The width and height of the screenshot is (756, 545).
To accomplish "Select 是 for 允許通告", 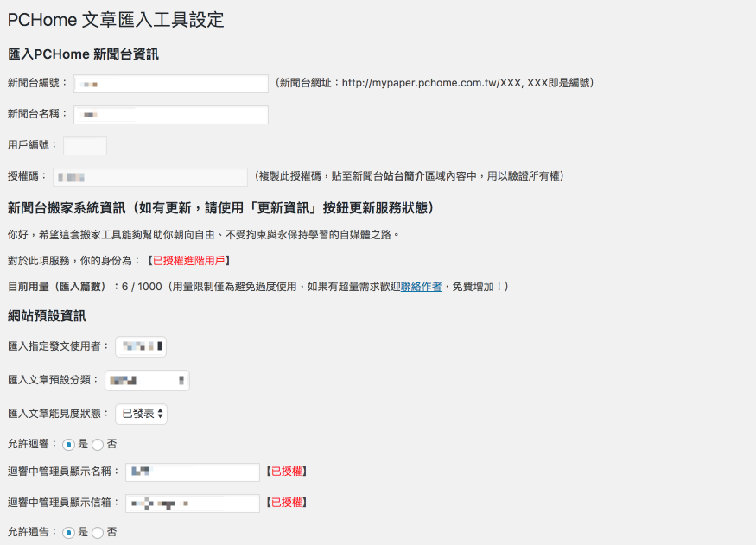I will pyautogui.click(x=68, y=532).
